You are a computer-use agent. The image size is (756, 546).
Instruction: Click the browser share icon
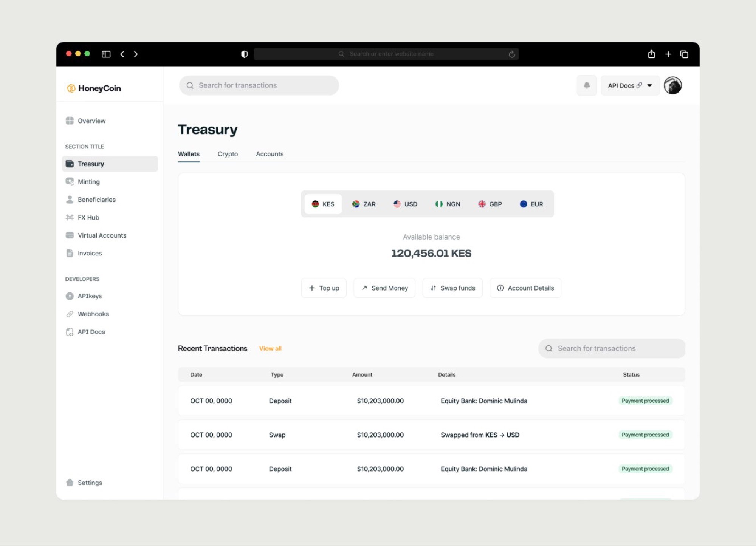[x=651, y=54]
